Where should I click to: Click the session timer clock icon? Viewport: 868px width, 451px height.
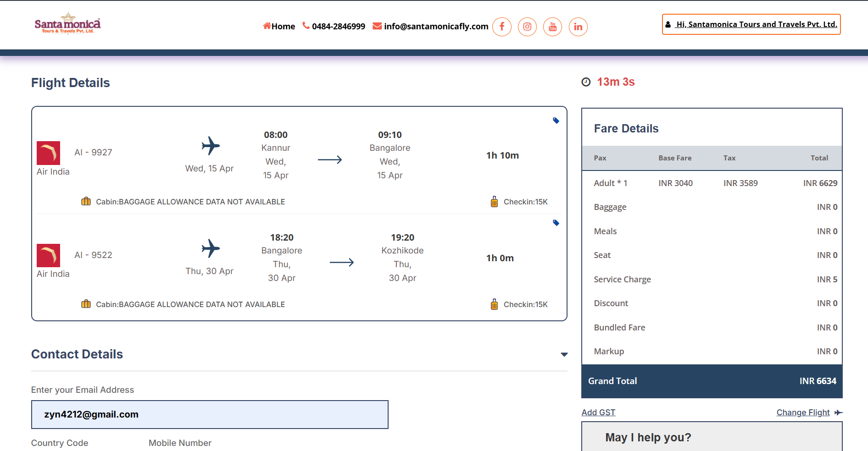[586, 82]
